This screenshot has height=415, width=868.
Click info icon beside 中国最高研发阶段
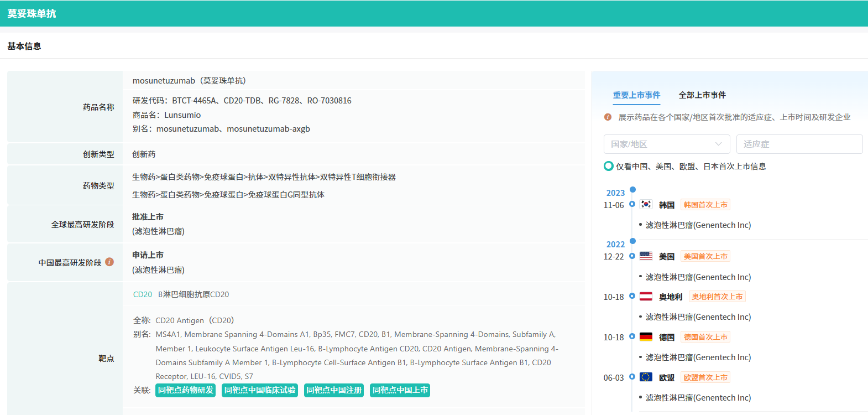(109, 262)
